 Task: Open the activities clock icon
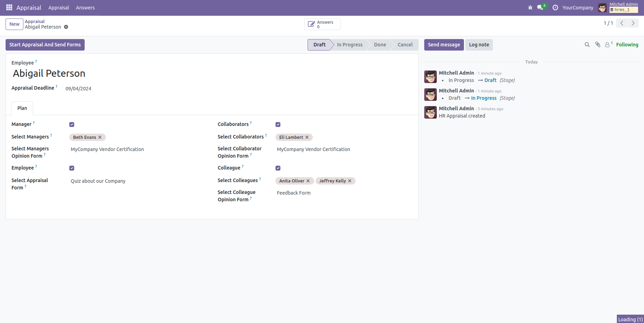click(555, 7)
